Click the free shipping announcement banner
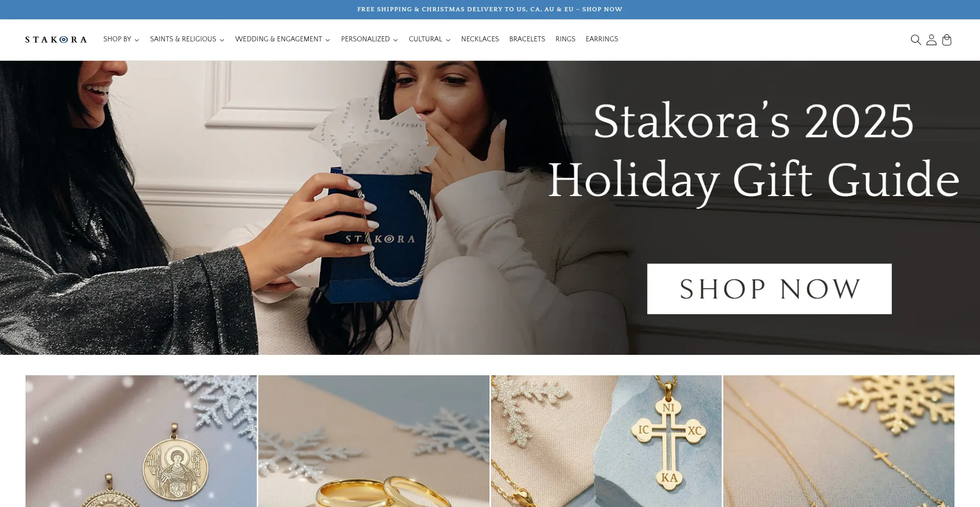Viewport: 980px width, 507px height. [490, 9]
